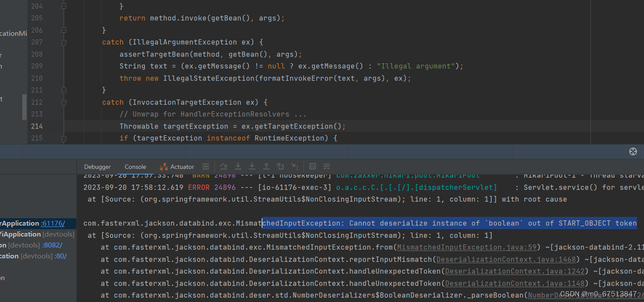The height and width of the screenshot is (302, 644).
Task: Switch to the Debugger tab
Action: pos(97,166)
